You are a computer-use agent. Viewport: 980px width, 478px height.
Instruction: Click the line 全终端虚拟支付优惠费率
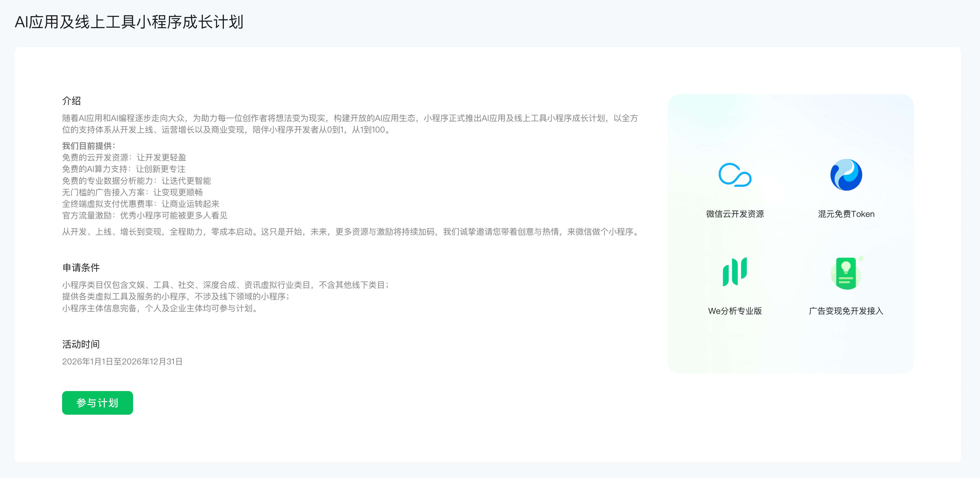pos(141,204)
